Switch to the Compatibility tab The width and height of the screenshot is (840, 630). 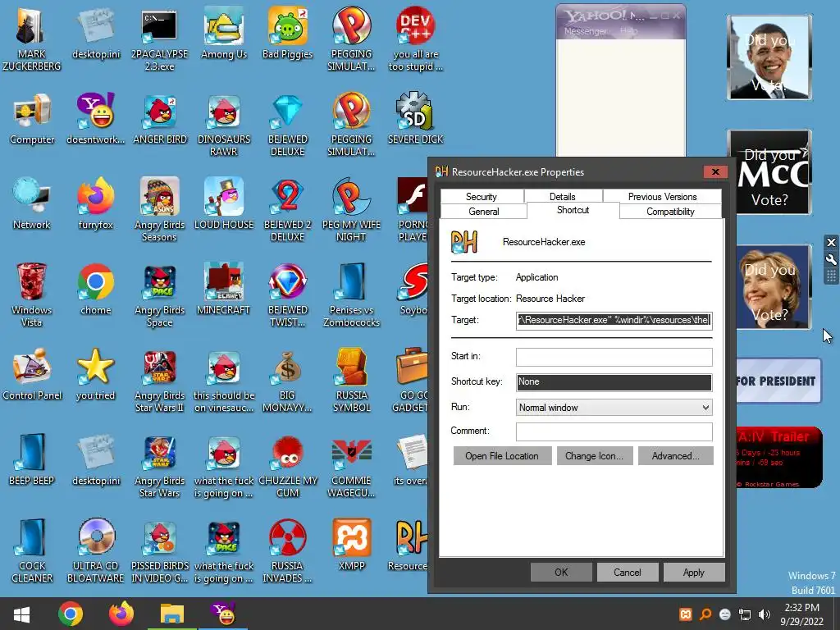(x=670, y=211)
